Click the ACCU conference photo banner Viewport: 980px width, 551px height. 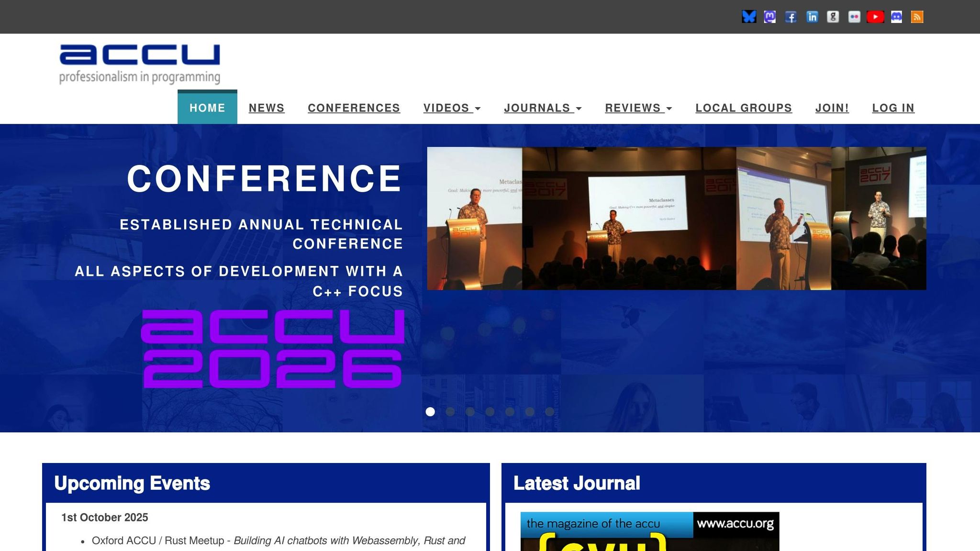[677, 218]
